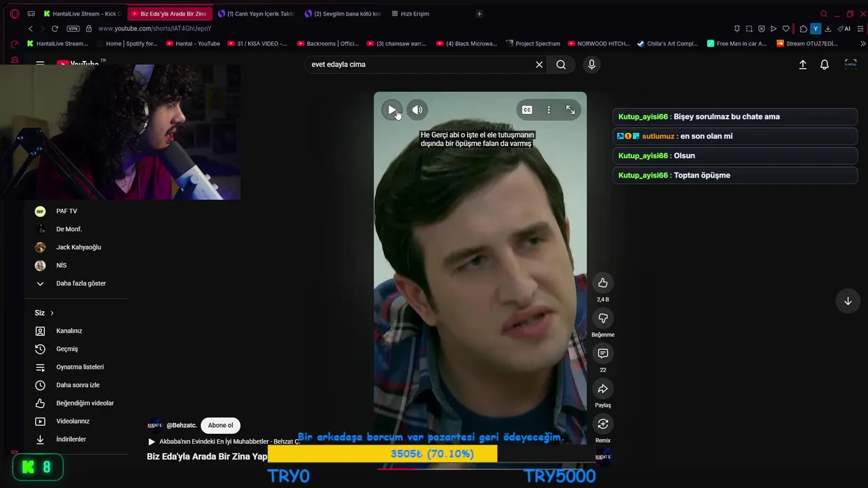
Task: Dislike the Short with the Beğenme button
Action: click(603, 318)
